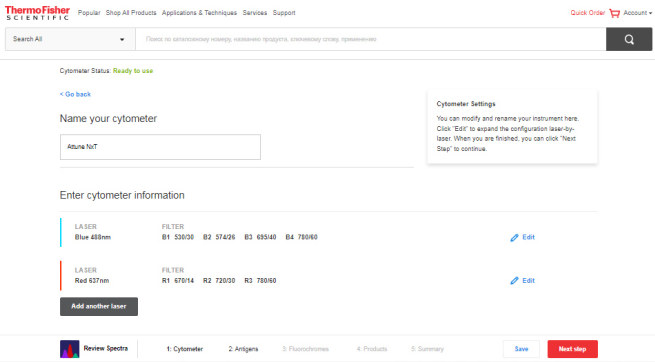This screenshot has width=655, height=362.
Task: Click the Add another laser button
Action: point(99,306)
